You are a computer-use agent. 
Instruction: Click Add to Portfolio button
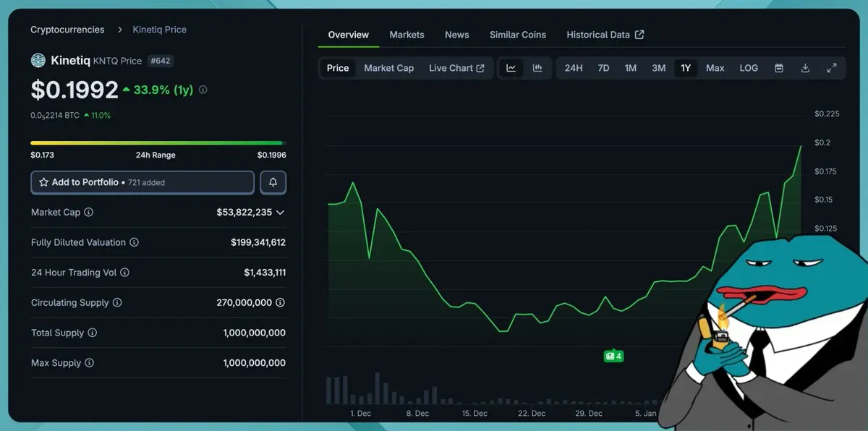(142, 182)
